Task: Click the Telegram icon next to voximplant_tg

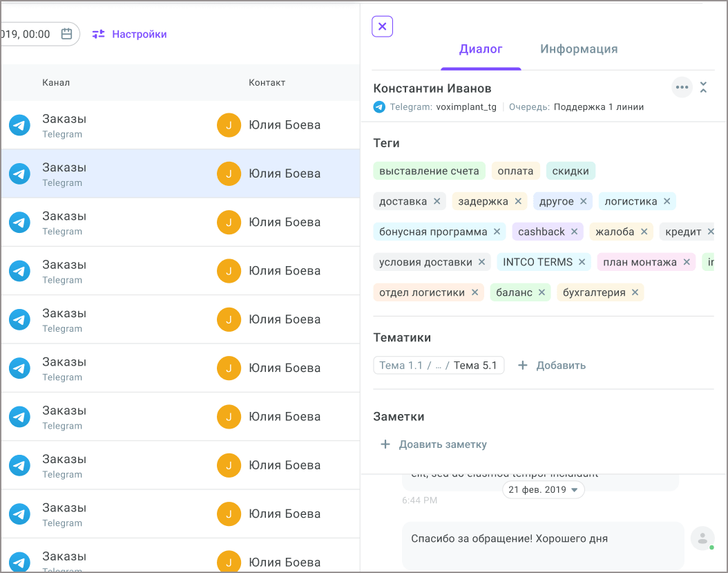Action: click(379, 107)
